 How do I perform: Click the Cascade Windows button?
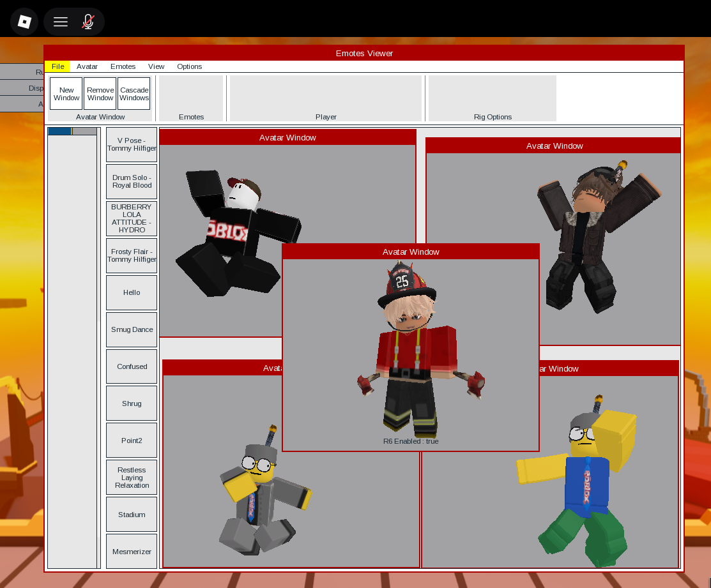pos(134,94)
